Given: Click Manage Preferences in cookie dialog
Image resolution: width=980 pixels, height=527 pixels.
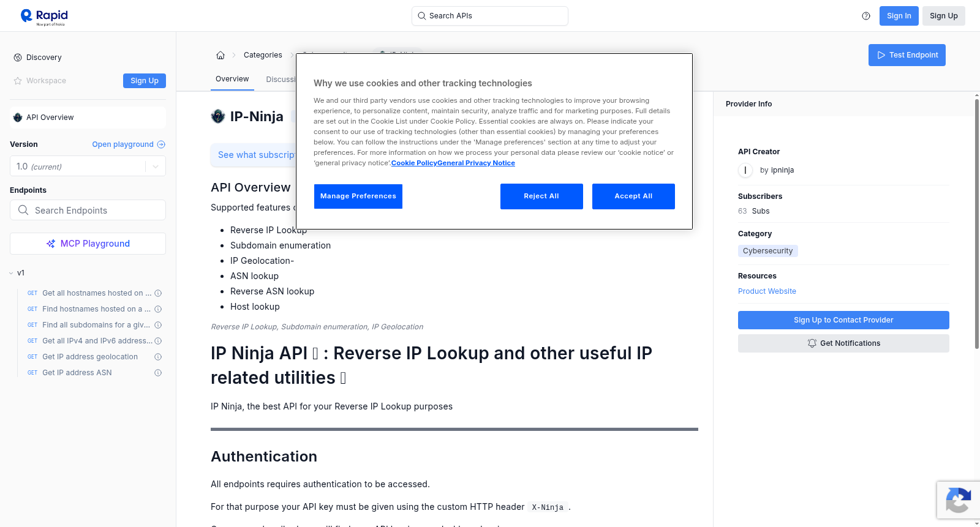Looking at the screenshot, I should pos(358,196).
